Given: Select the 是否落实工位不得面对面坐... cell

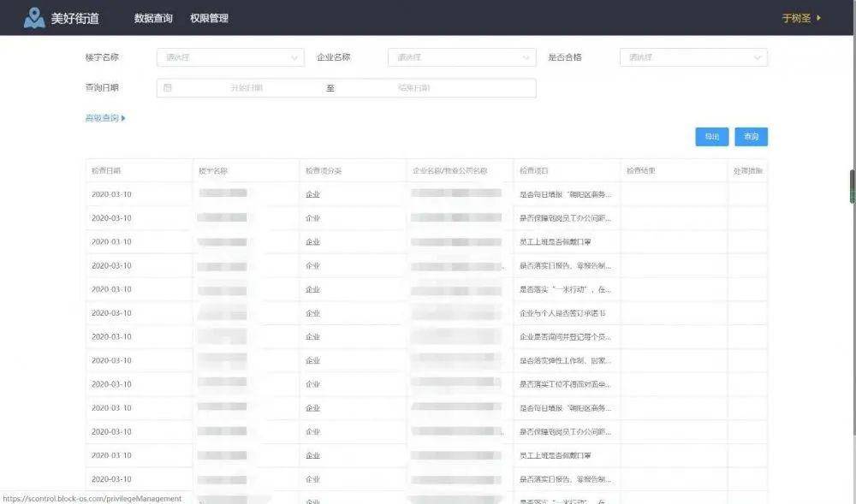Looking at the screenshot, I should pos(567,384).
